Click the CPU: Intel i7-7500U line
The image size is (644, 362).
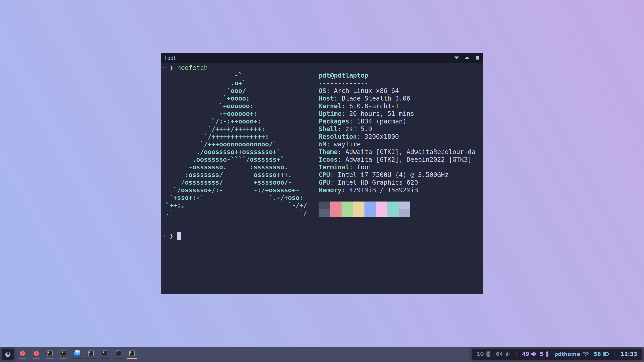pyautogui.click(x=384, y=175)
